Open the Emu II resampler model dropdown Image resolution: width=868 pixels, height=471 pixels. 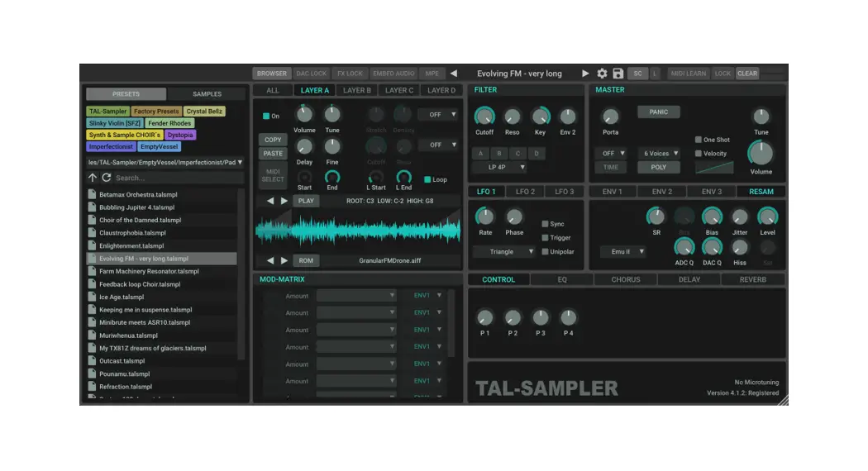coord(623,252)
